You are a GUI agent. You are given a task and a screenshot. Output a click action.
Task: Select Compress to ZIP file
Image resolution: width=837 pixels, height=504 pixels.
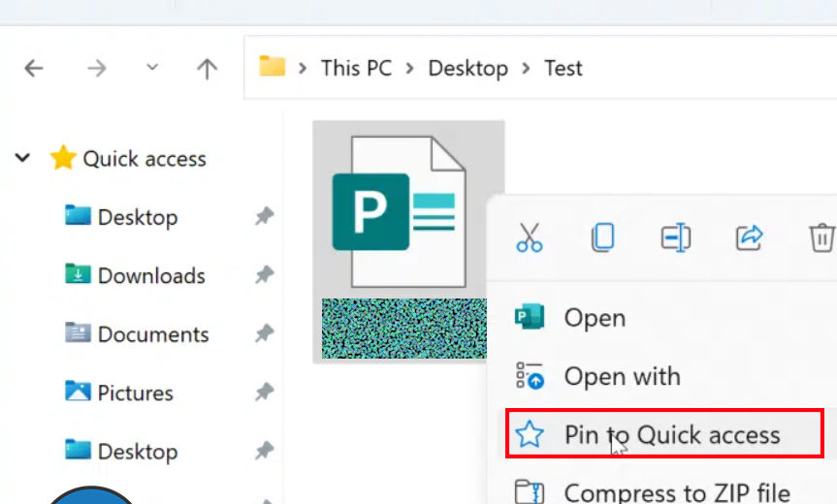click(676, 492)
